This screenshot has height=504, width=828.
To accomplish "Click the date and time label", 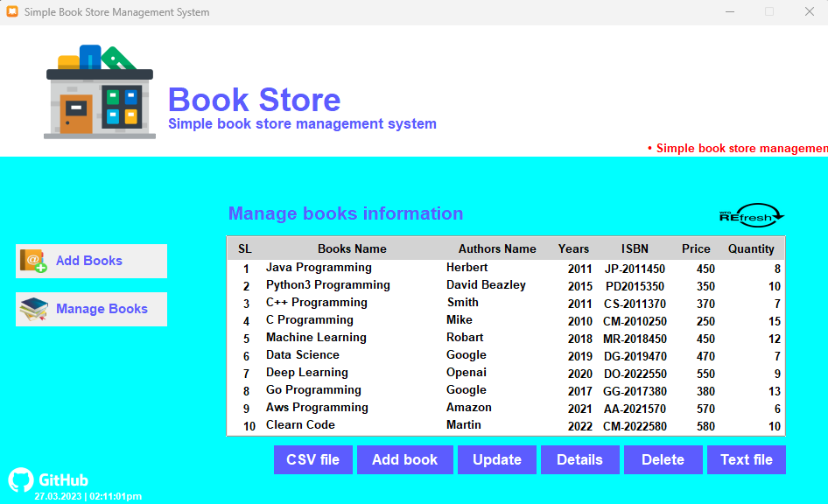I will point(88,496).
